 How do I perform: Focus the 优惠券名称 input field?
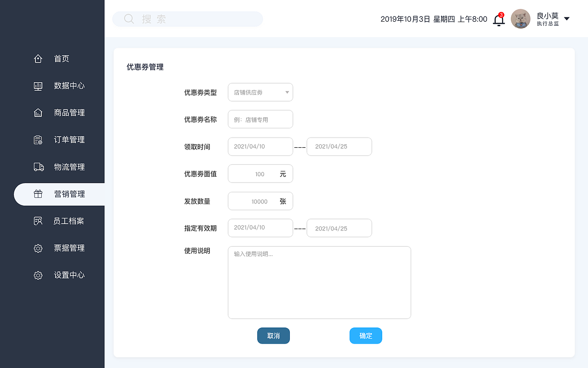[260, 119]
